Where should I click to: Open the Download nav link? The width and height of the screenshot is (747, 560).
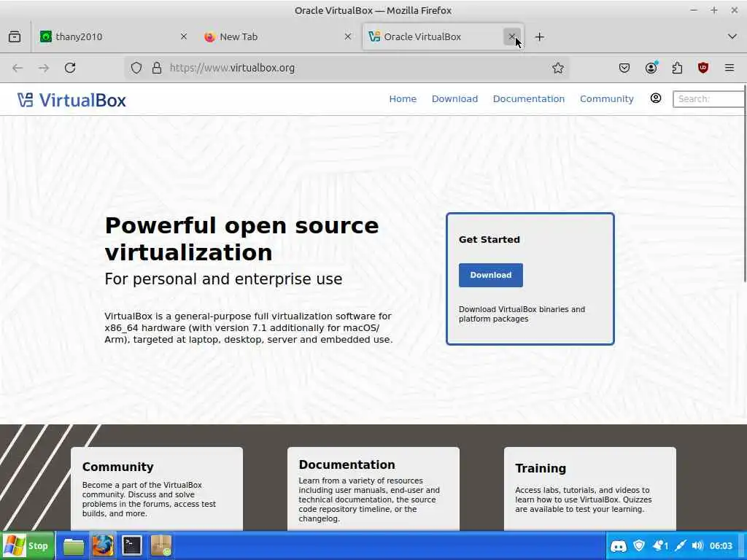click(x=454, y=98)
